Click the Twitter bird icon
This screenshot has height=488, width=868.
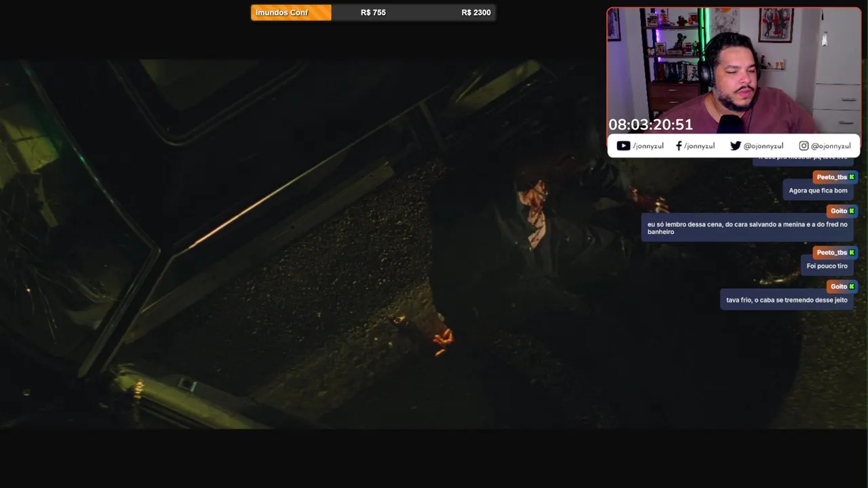click(x=735, y=146)
